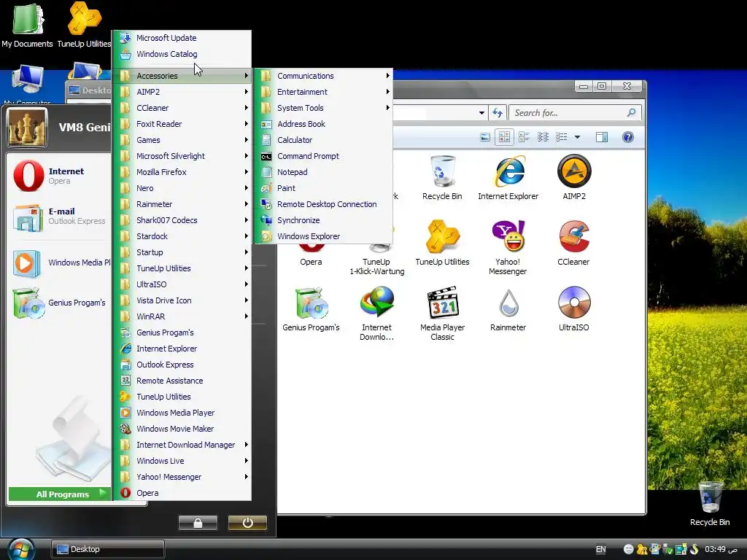Open Internet Explorer icon in Desktop window
The width and height of the screenshot is (747, 560).
point(508,177)
